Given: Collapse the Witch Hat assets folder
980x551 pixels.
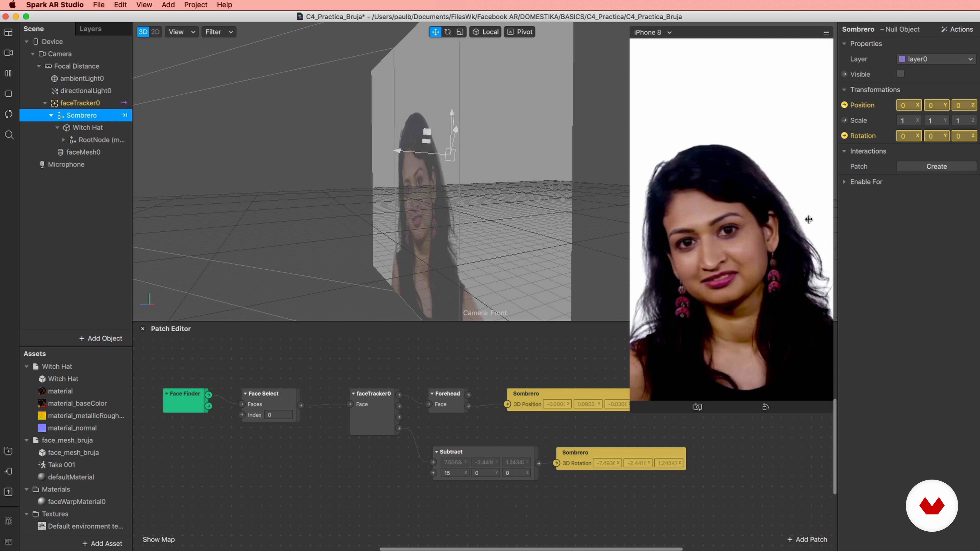Looking at the screenshot, I should coord(27,367).
